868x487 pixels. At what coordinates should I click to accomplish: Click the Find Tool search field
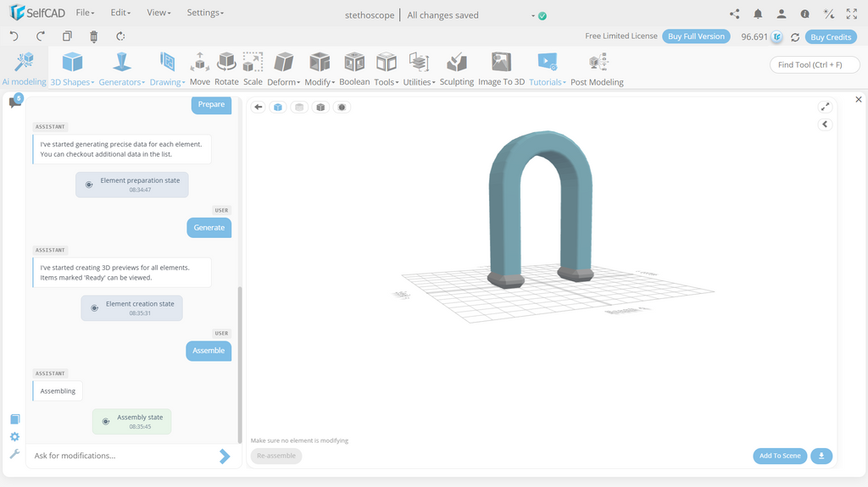pos(815,64)
